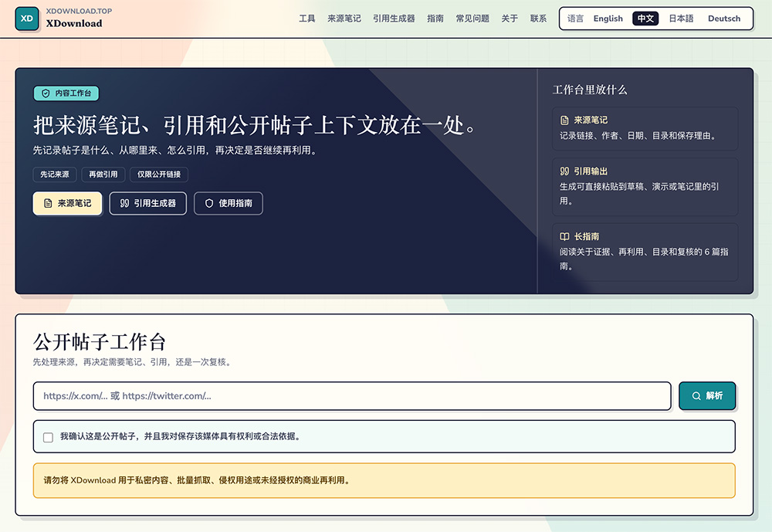Click the XD logo icon
Image resolution: width=772 pixels, height=532 pixels.
coord(26,19)
